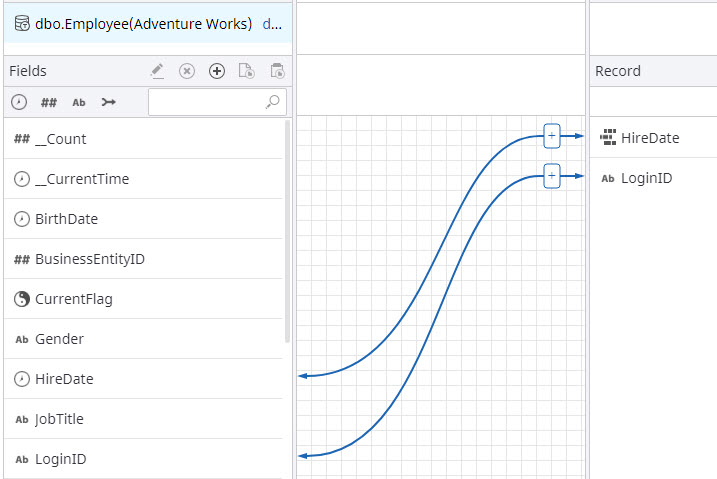Expand the plus node on HireDate connector

[x=551, y=136]
